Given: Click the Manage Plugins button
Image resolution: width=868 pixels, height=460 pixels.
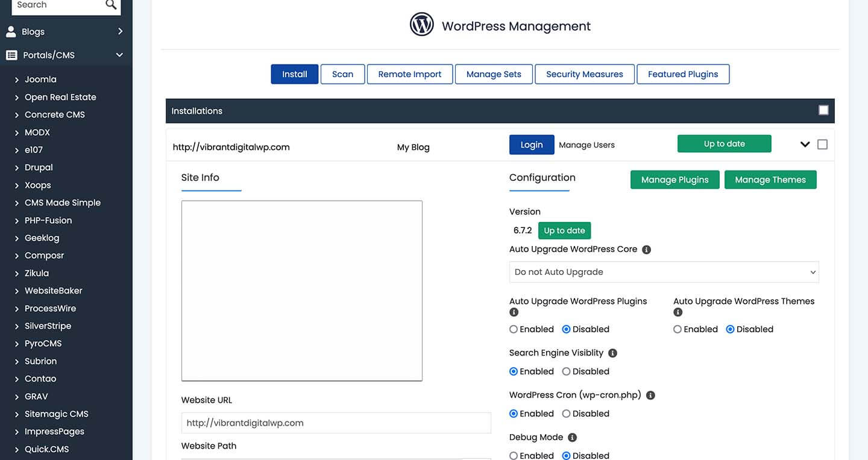Looking at the screenshot, I should [x=675, y=180].
